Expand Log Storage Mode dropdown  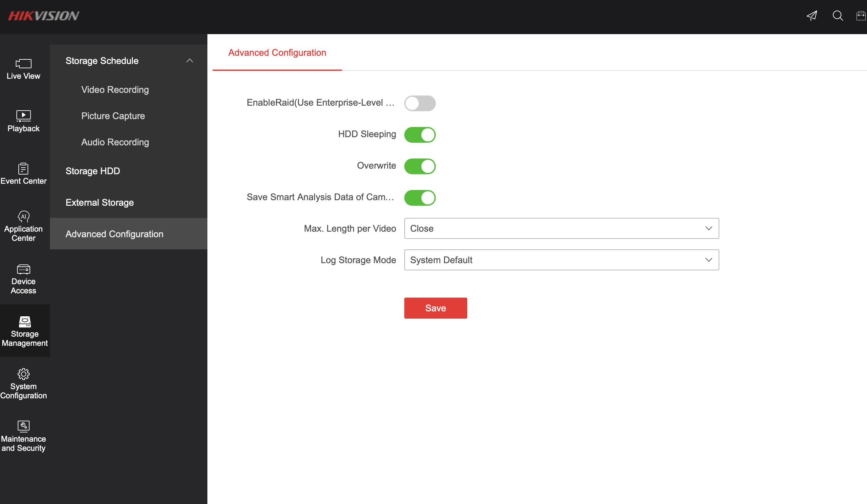pos(561,260)
